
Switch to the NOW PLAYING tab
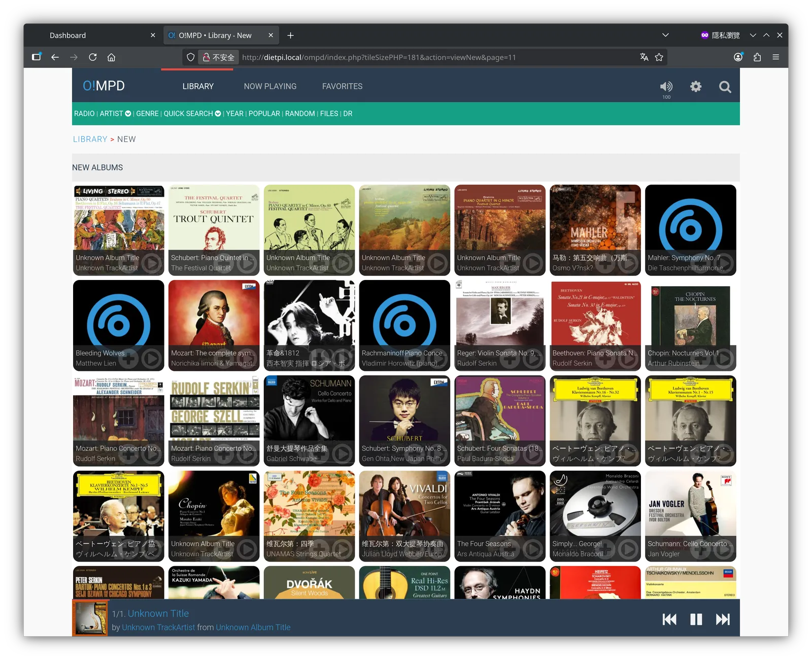tap(270, 86)
